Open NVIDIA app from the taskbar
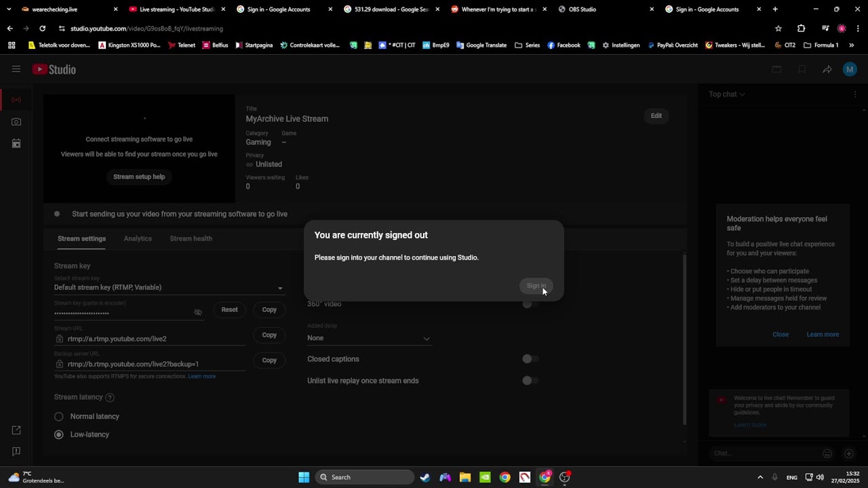This screenshot has width=868, height=488. coord(485,477)
